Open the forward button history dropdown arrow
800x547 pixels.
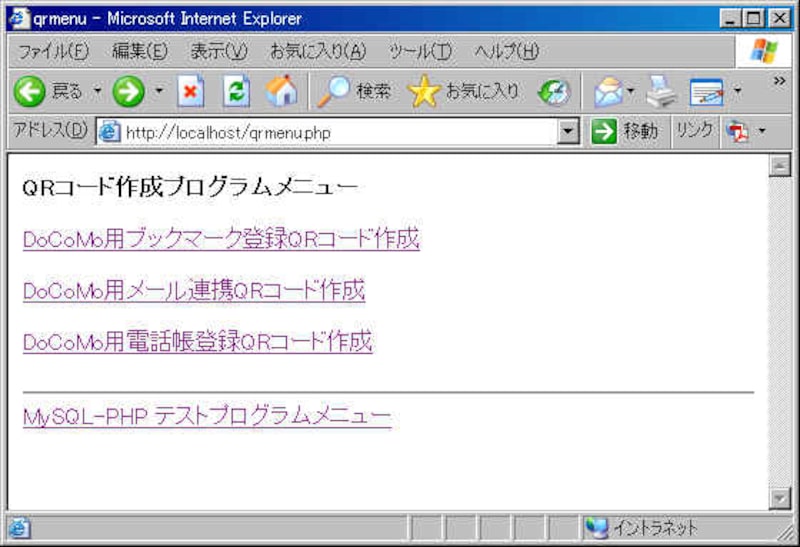[159, 91]
